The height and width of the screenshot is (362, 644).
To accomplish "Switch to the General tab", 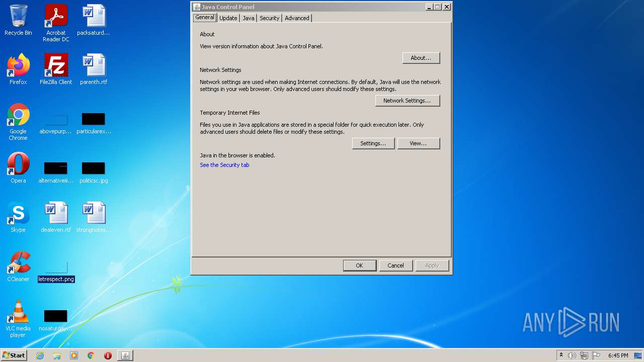I will (205, 17).
